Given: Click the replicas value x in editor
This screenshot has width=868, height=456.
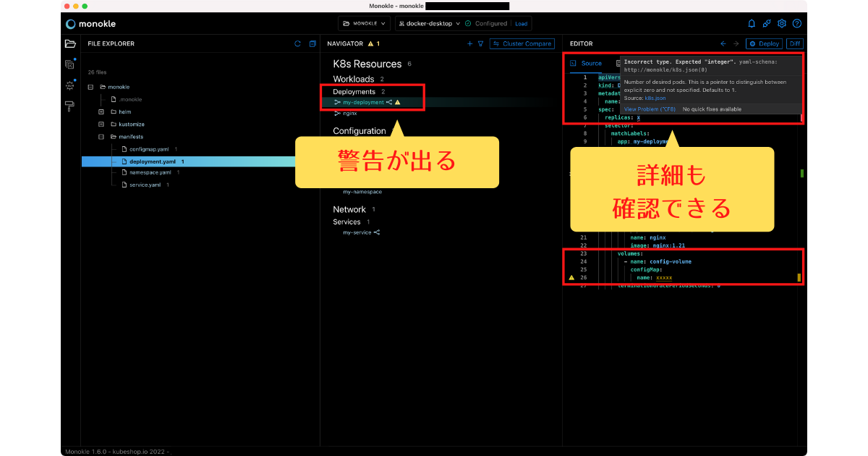Looking at the screenshot, I should click(638, 117).
